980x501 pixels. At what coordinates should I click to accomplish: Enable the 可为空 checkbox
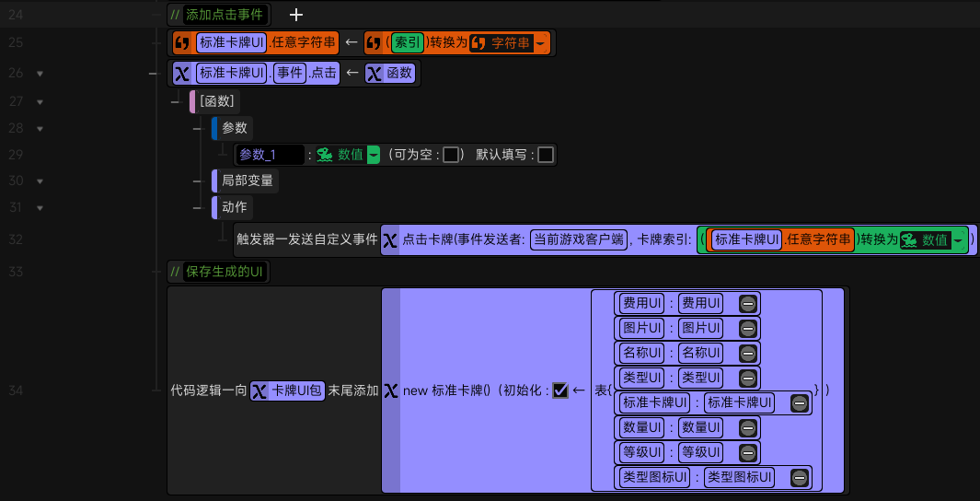click(x=451, y=155)
